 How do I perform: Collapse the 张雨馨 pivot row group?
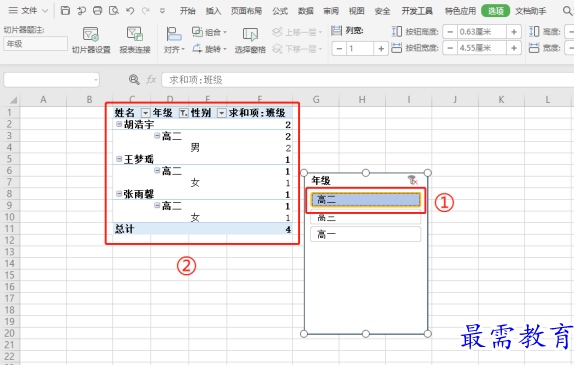[119, 193]
